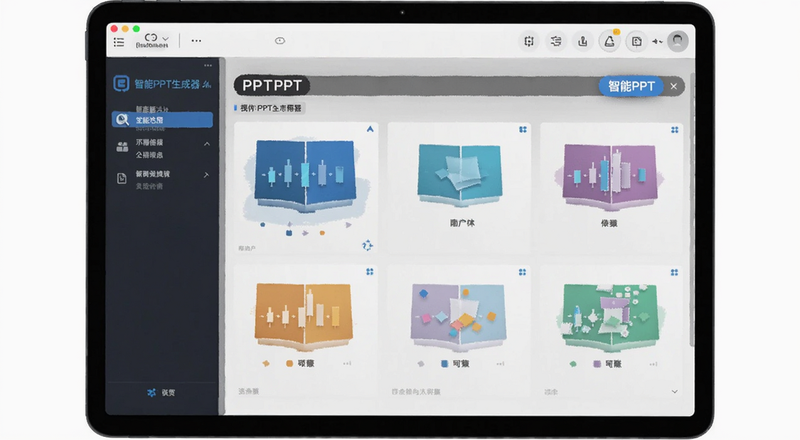Open the teal template thumbnail
The height and width of the screenshot is (440, 800).
click(x=460, y=175)
